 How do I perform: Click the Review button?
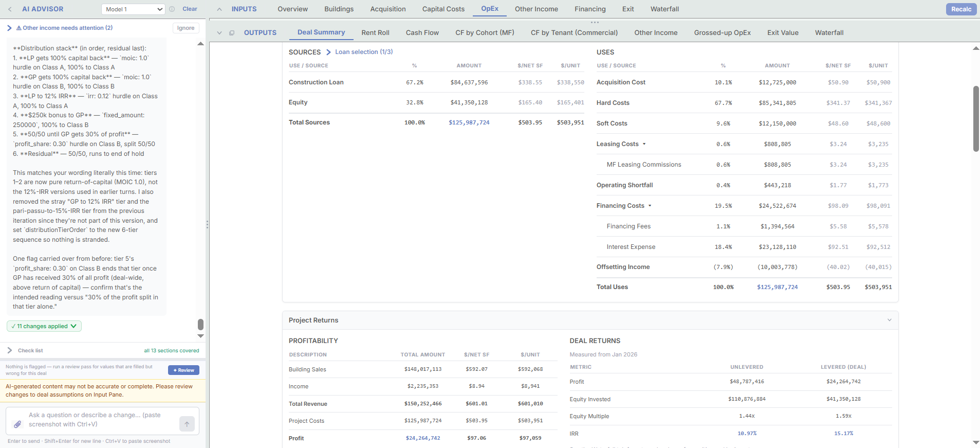183,370
